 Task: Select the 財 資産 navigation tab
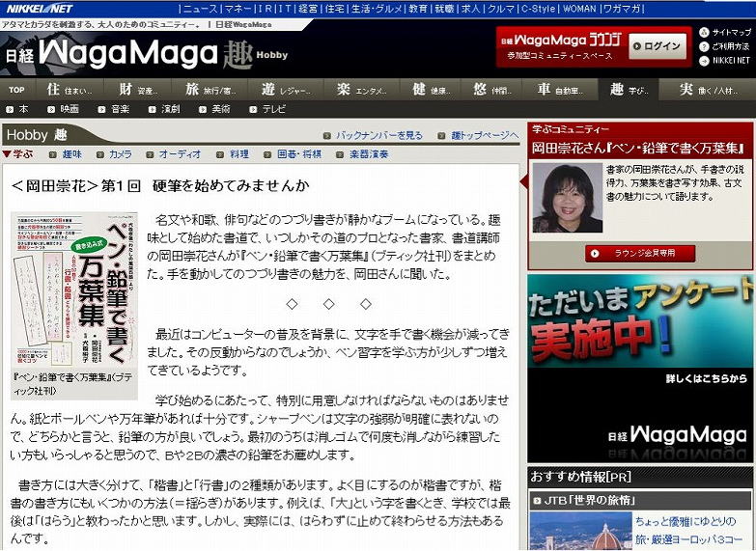coord(139,90)
